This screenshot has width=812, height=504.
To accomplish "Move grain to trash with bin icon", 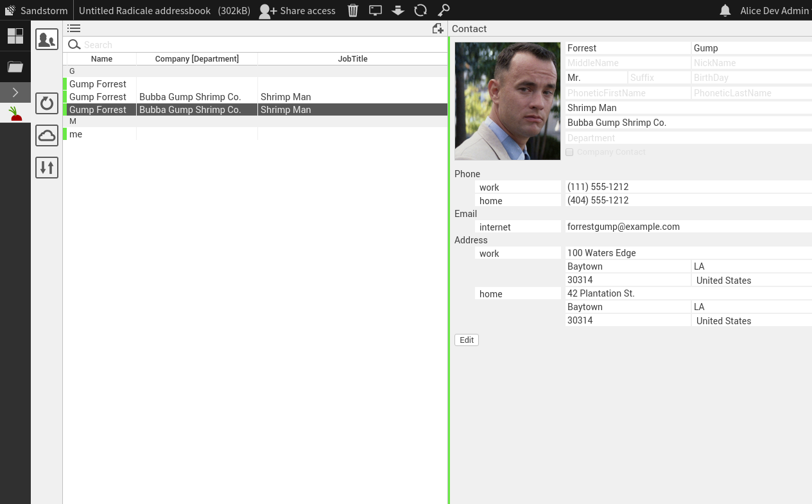I will 353,10.
